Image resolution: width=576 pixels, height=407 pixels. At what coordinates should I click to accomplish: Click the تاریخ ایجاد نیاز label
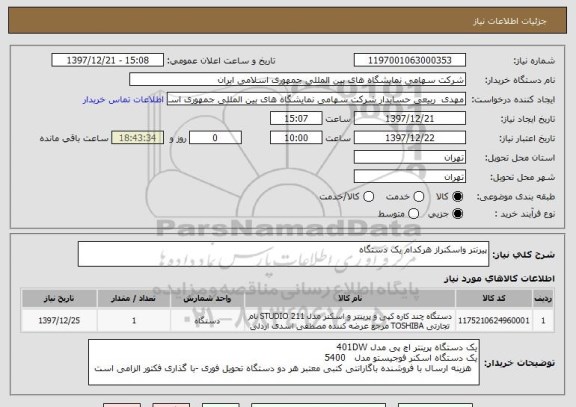[x=528, y=119]
